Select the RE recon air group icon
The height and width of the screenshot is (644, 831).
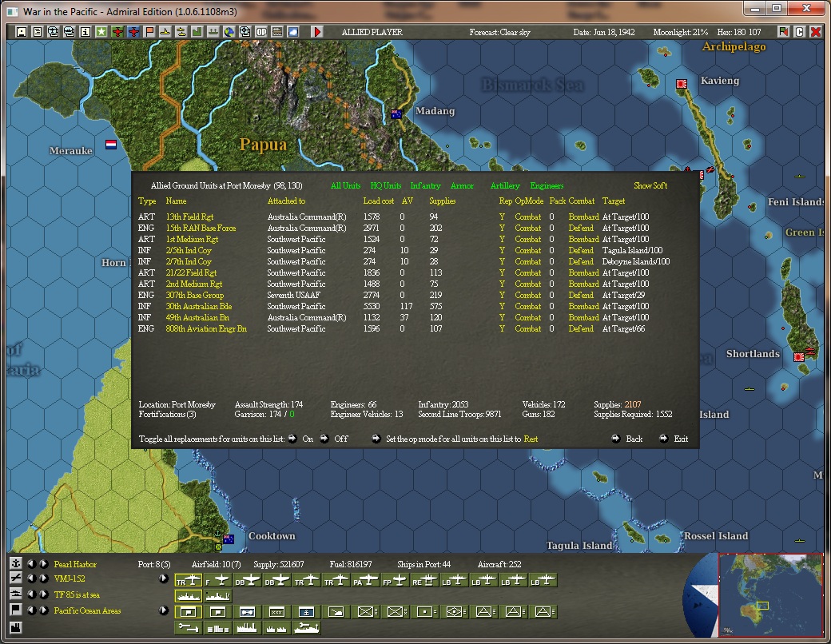pyautogui.click(x=425, y=581)
